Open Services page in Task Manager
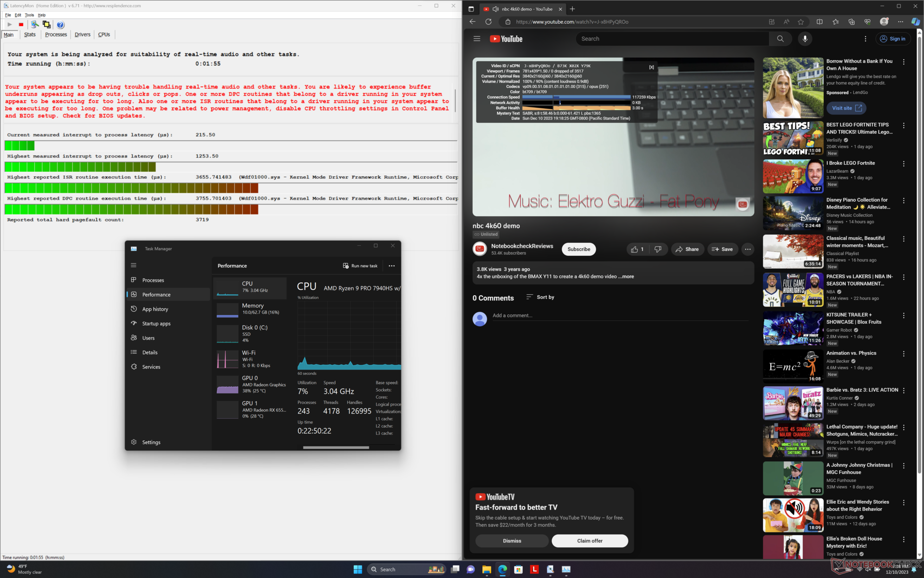Image resolution: width=924 pixels, height=578 pixels. click(168, 367)
